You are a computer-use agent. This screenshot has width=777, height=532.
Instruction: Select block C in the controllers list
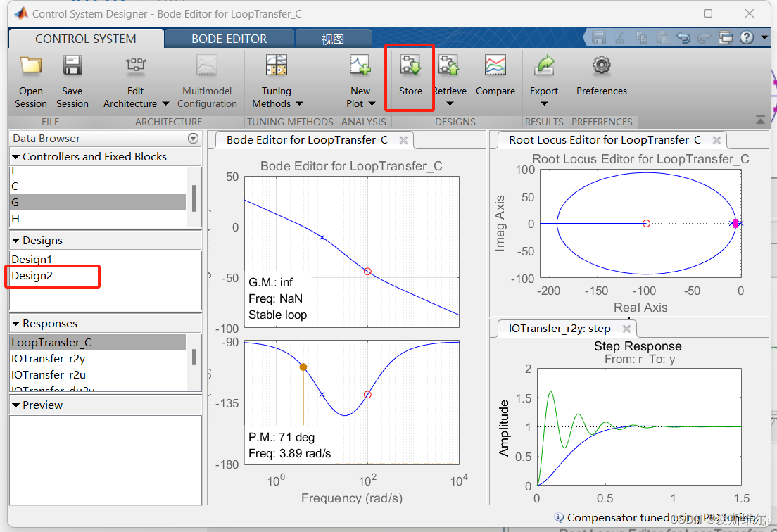point(98,186)
